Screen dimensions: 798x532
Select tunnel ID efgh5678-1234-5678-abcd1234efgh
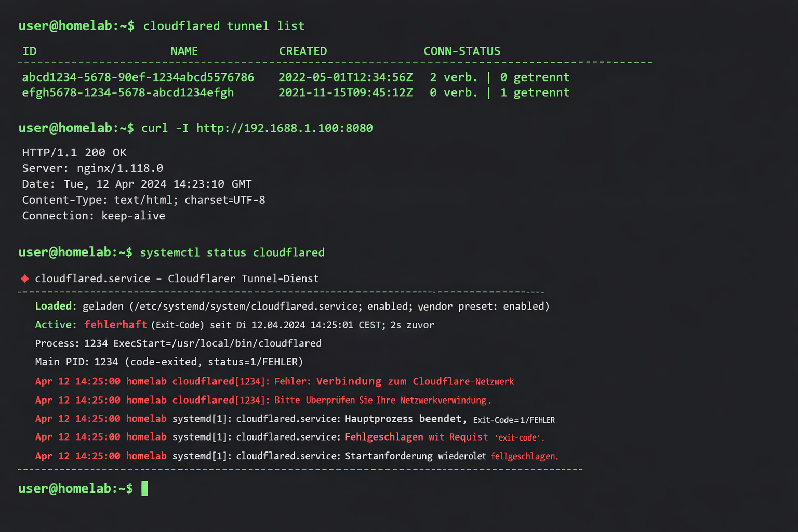pyautogui.click(x=128, y=93)
